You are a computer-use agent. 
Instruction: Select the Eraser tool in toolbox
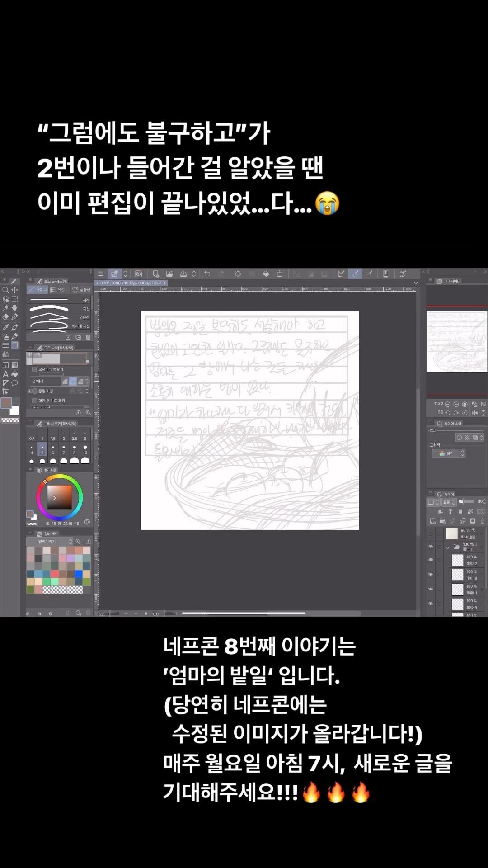tap(6, 317)
